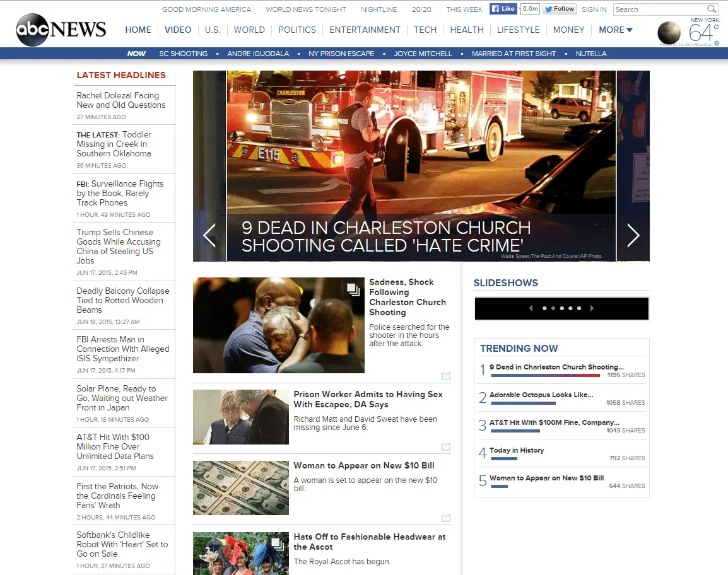This screenshot has height=575, width=728.
Task: Open the 20/20 show link
Action: coord(421,9)
